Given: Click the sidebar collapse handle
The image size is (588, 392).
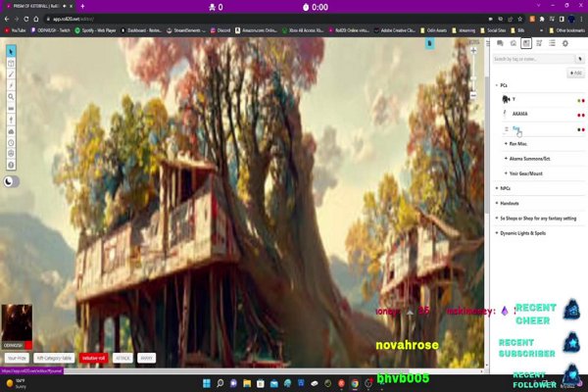Looking at the screenshot, I should [487, 44].
